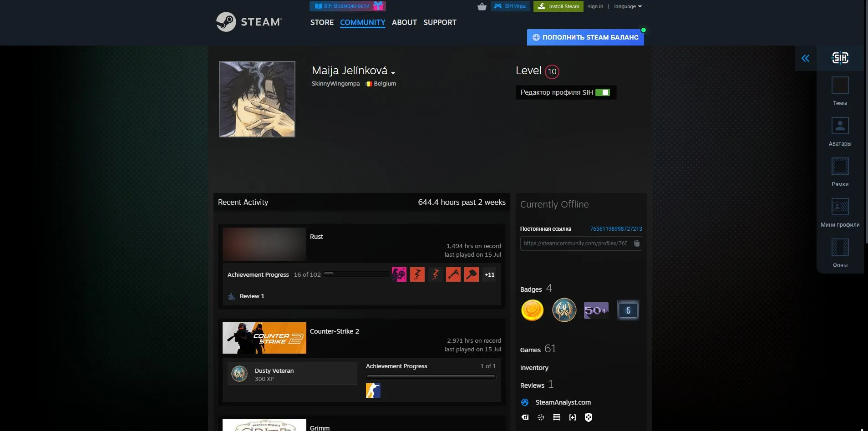Image resolution: width=868 pixels, height=431 pixels.
Task: Open the first Rust achievement icon
Action: click(399, 274)
